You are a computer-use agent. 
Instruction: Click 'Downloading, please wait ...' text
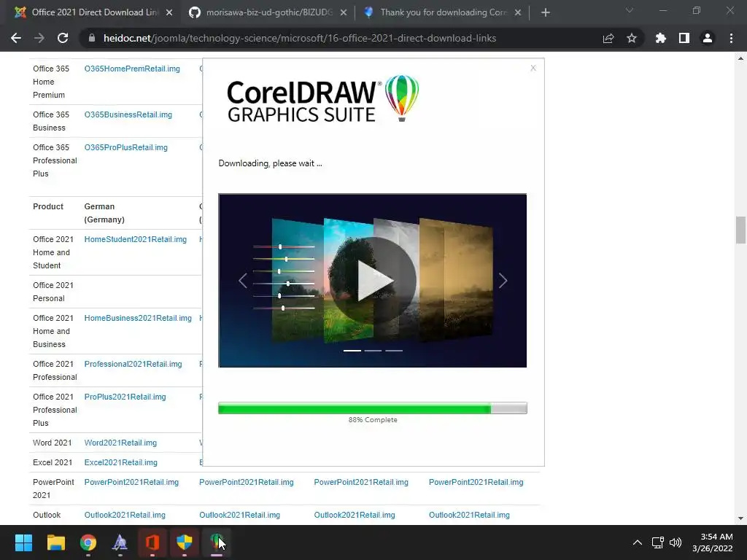tap(270, 163)
